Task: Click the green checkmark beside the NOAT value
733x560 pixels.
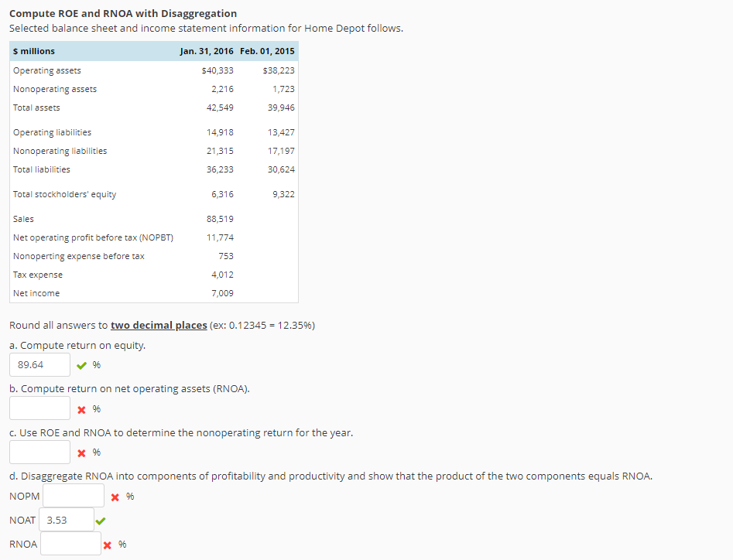Action: [100, 520]
